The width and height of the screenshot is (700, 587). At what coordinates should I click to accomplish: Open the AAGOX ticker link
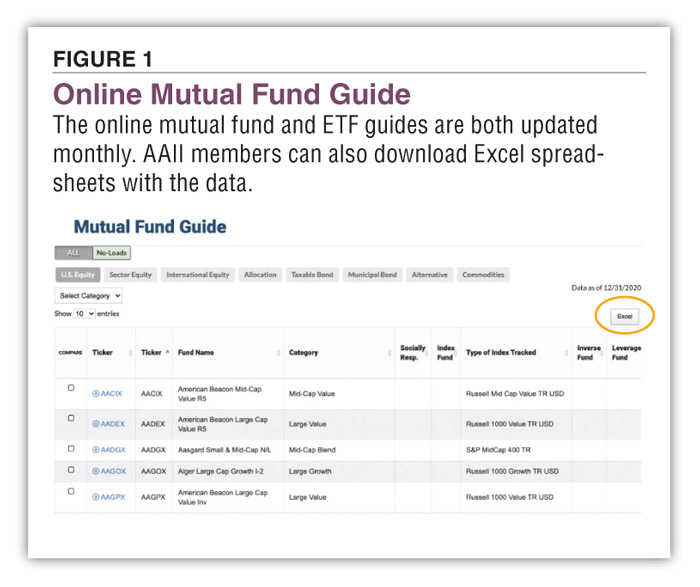click(x=113, y=471)
